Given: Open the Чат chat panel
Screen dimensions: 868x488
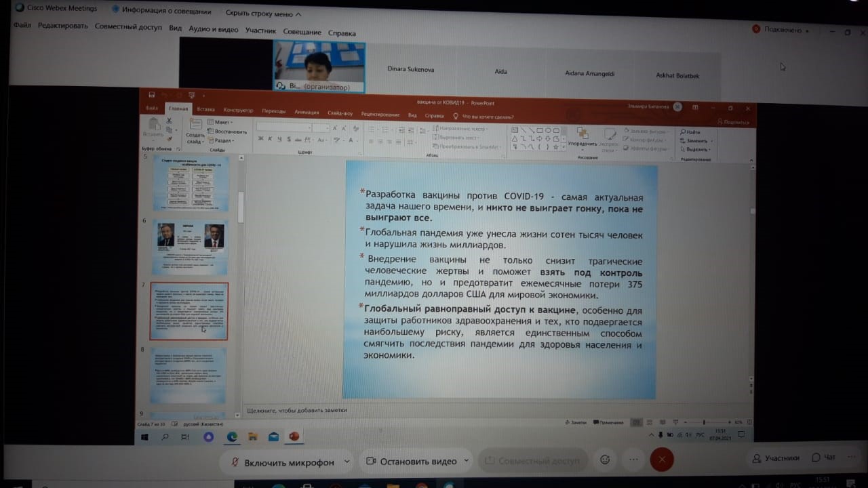Looking at the screenshot, I should pyautogui.click(x=824, y=458).
